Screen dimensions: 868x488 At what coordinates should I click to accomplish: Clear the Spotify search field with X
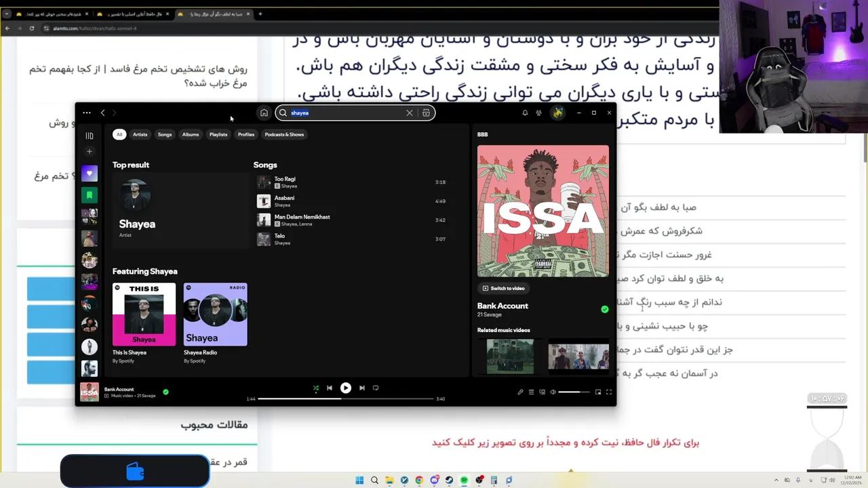[x=410, y=113]
